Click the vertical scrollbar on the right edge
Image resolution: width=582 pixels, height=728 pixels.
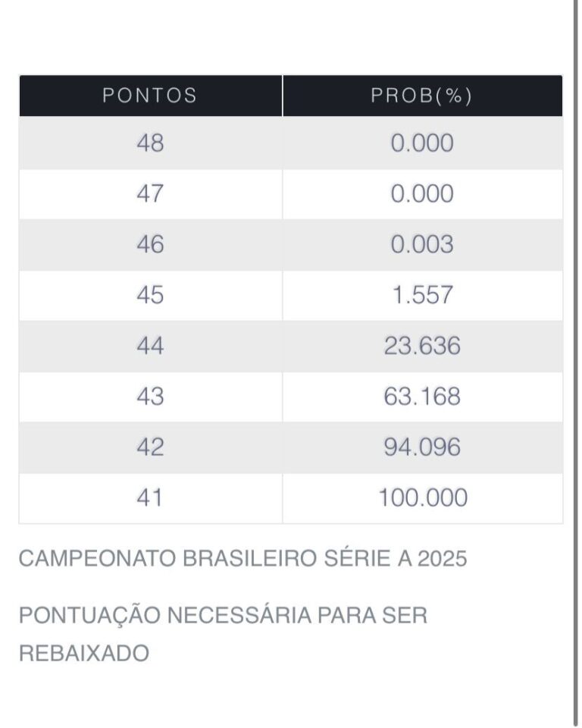click(x=576, y=364)
